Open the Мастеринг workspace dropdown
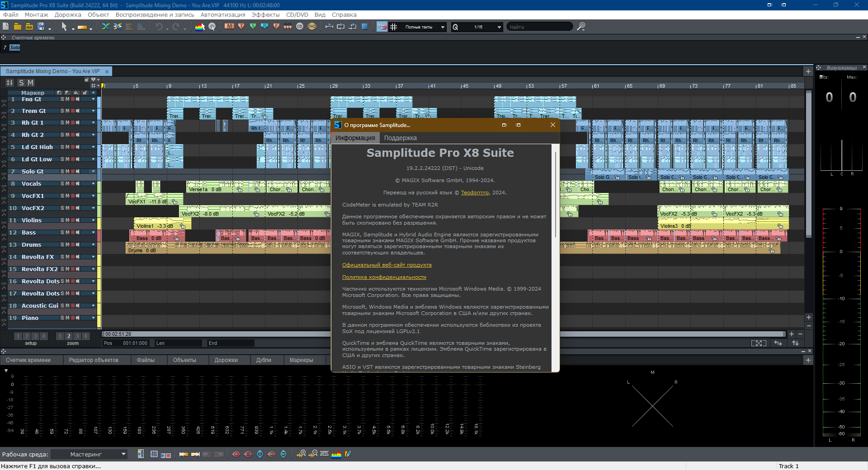The width and height of the screenshot is (868, 470). 123,454
